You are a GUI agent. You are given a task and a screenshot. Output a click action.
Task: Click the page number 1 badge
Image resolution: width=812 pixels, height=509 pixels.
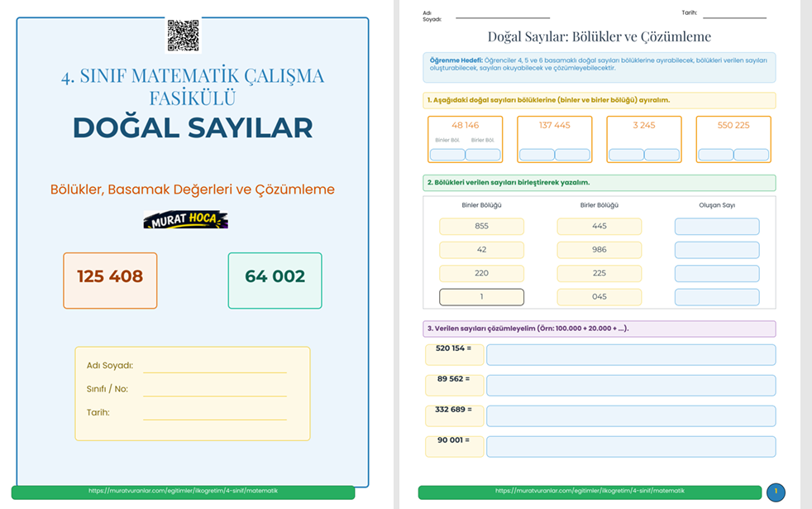[x=776, y=492]
